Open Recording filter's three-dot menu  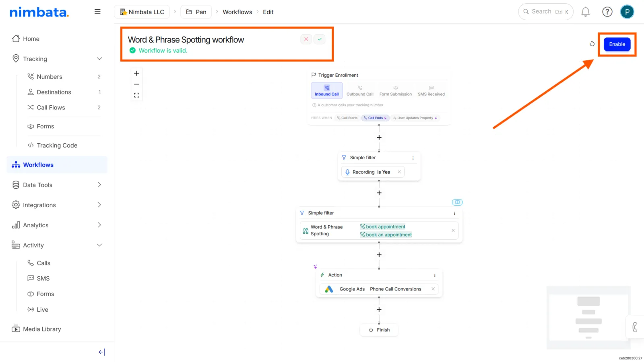click(x=413, y=158)
